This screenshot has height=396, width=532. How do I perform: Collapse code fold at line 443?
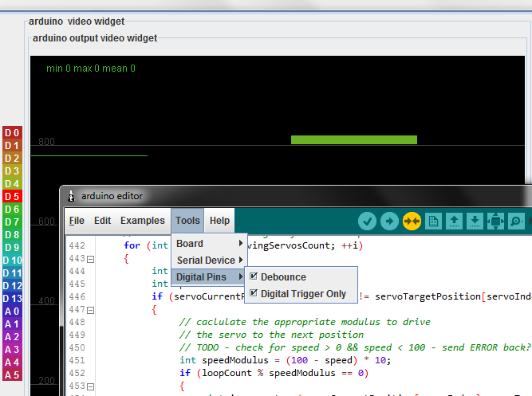coord(90,260)
